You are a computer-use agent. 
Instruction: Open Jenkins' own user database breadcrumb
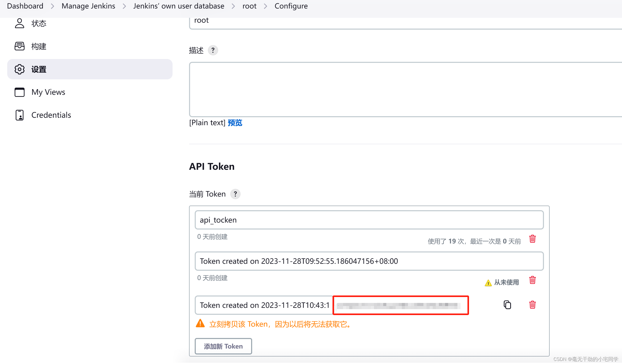pos(178,6)
